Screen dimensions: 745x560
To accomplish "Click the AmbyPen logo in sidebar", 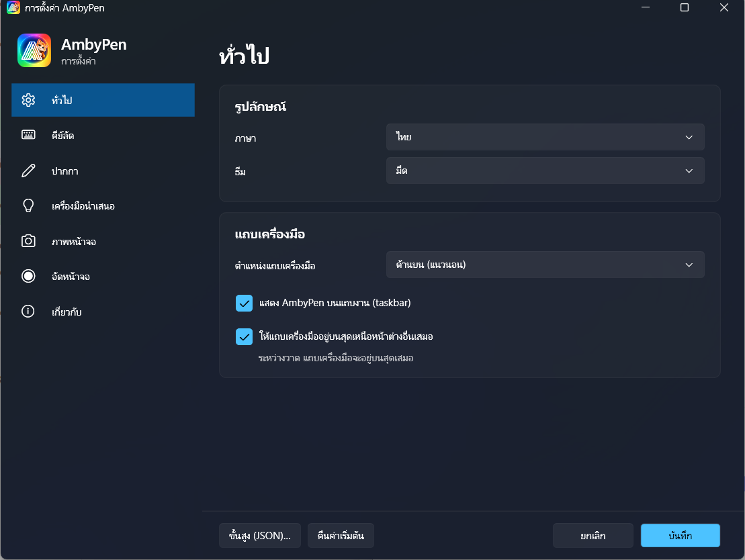I will (x=34, y=50).
